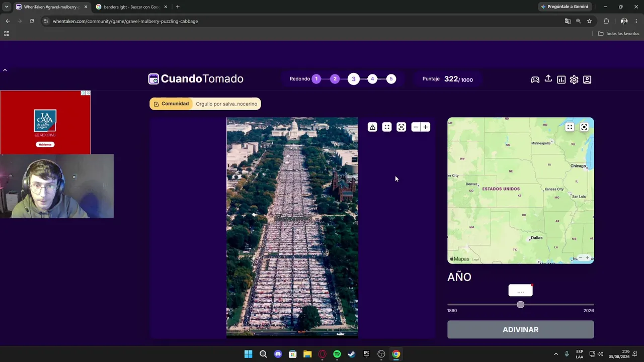Zoom out of the photo
The height and width of the screenshot is (362, 644).
(416, 127)
